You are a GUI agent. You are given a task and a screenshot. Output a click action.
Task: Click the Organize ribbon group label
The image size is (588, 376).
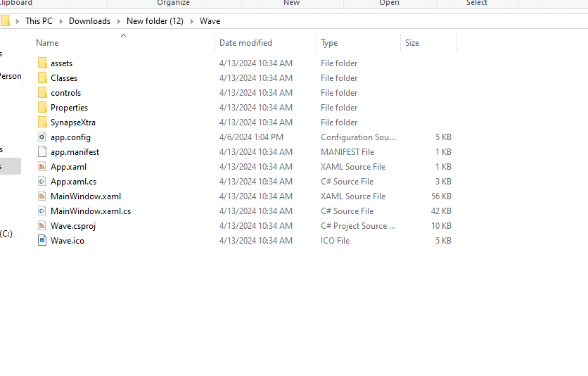pyautogui.click(x=173, y=3)
